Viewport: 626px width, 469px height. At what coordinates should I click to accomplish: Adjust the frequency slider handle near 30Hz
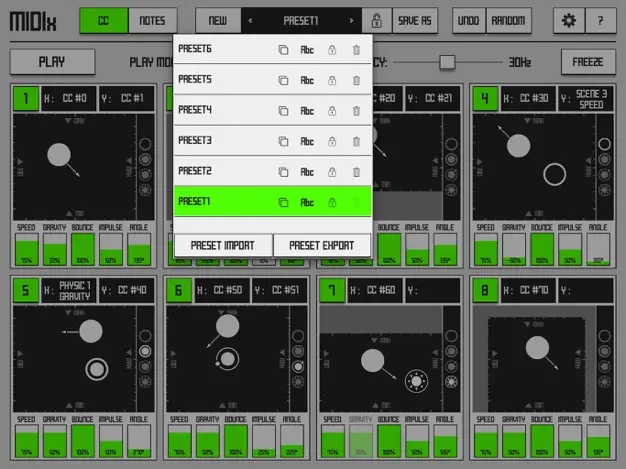(447, 62)
